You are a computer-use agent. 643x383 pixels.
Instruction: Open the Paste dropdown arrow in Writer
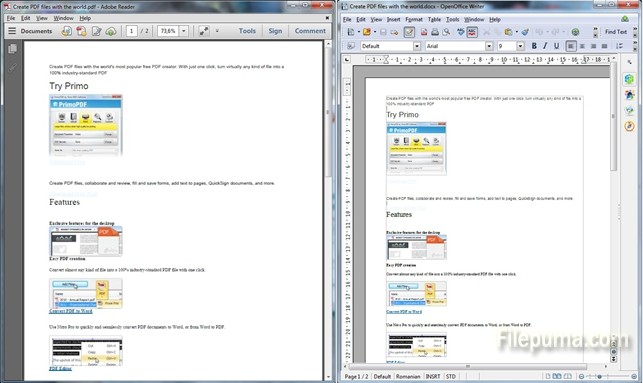(516, 32)
